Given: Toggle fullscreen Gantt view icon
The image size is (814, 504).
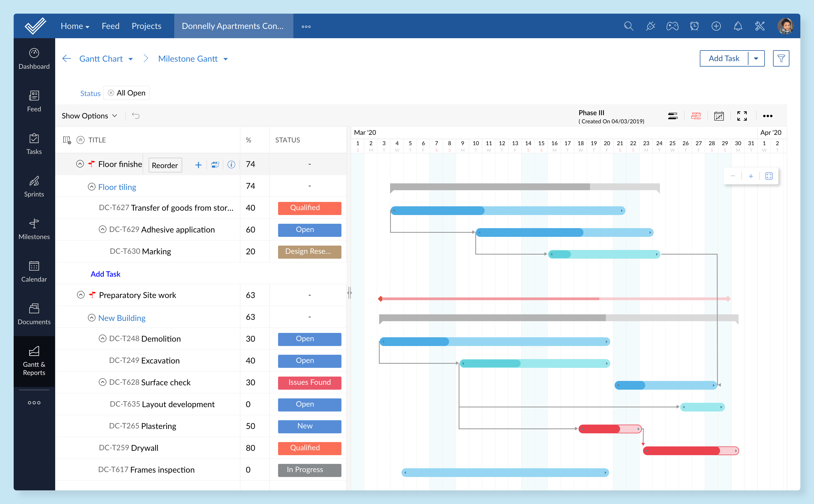Looking at the screenshot, I should [742, 116].
